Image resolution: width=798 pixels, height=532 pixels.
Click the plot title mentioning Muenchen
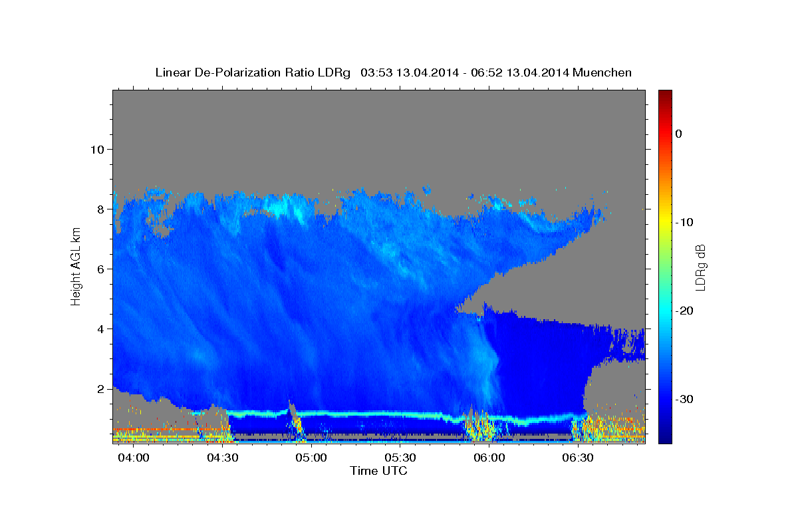393,72
